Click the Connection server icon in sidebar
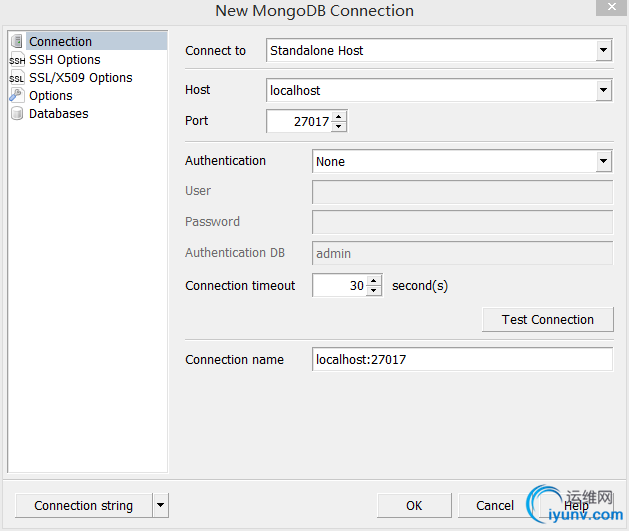 click(x=17, y=41)
